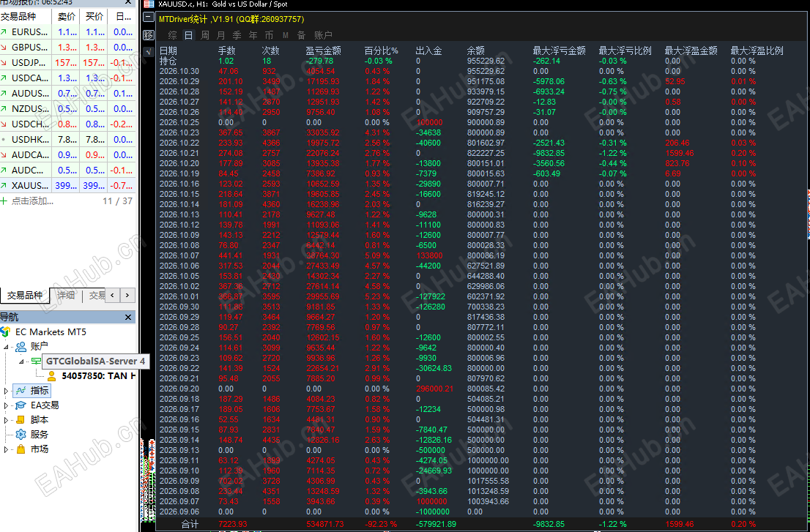The height and width of the screenshot is (532, 810).
Task: Select the 日 daily statistics tab
Action: click(188, 35)
